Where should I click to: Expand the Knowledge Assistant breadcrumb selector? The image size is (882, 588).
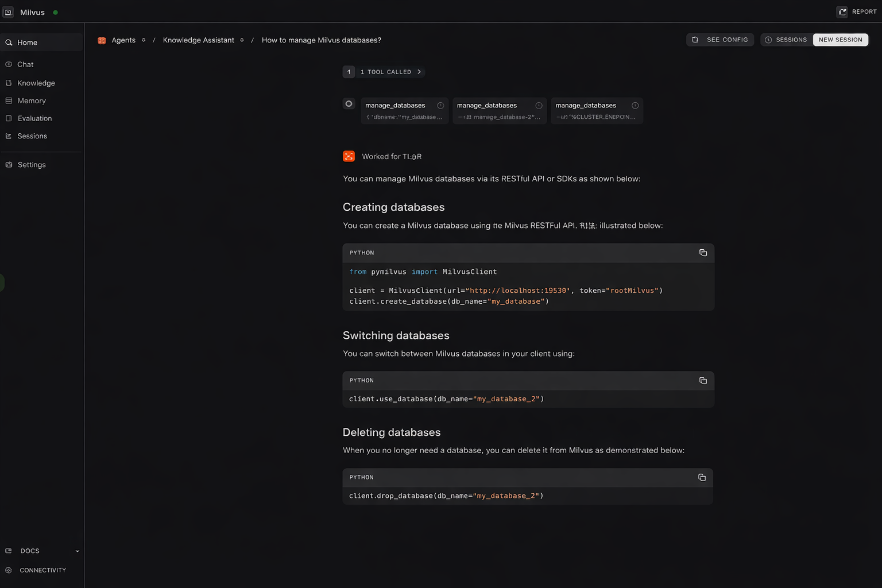click(242, 40)
